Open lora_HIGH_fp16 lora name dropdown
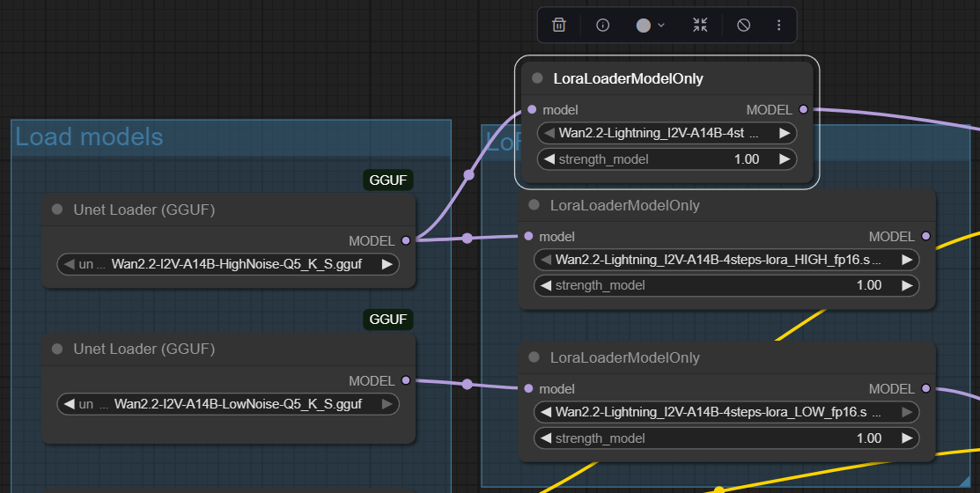Image resolution: width=980 pixels, height=493 pixels. point(726,260)
